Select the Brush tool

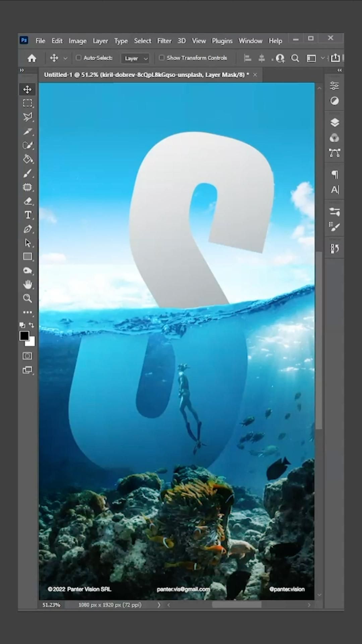[x=27, y=173]
